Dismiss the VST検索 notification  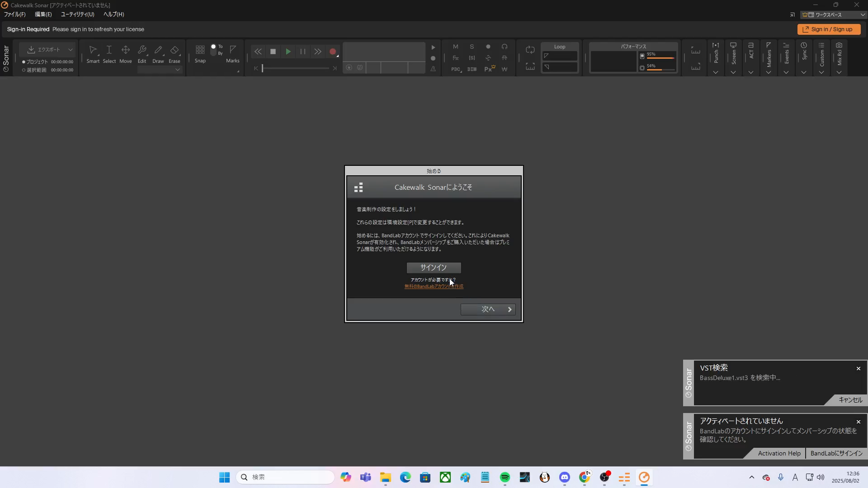(859, 369)
